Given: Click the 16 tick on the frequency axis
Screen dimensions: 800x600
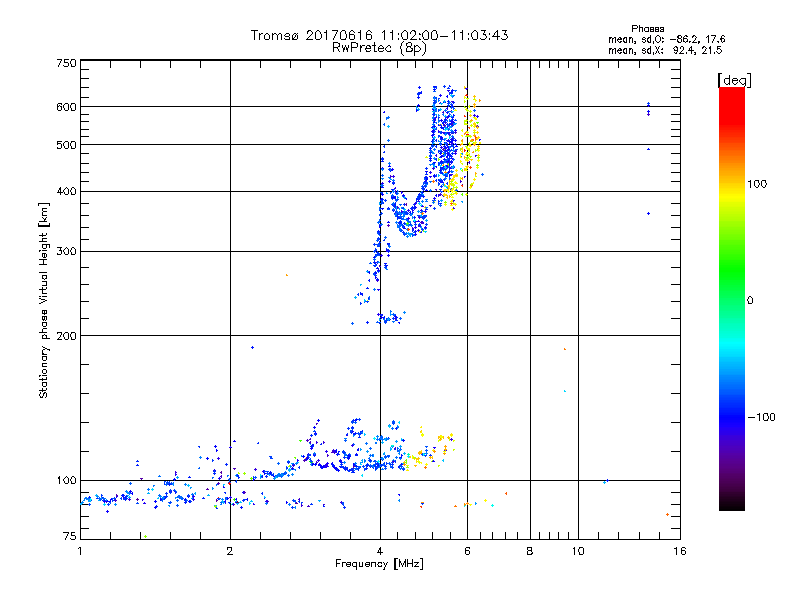Looking at the screenshot, I should pos(678,551).
